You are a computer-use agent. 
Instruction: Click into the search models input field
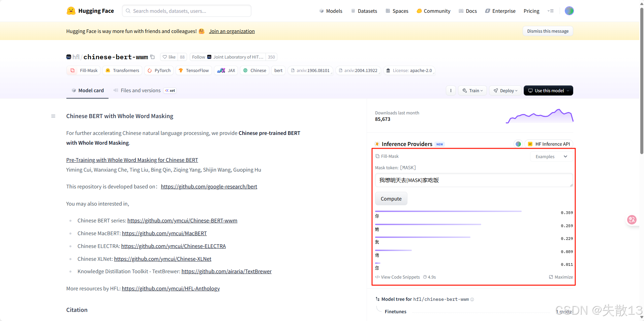(x=187, y=11)
